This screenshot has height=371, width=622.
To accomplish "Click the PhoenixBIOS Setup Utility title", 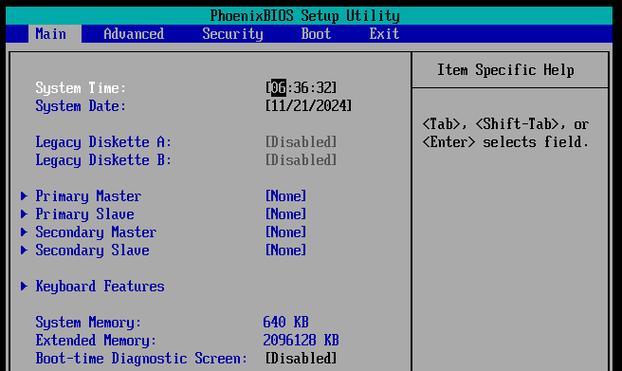I will (305, 16).
